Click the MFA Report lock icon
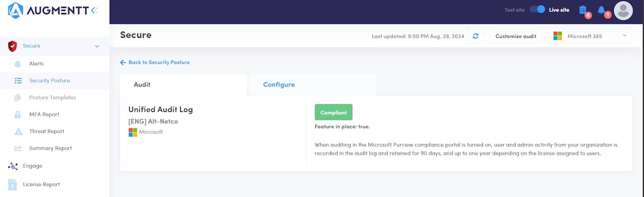This screenshot has width=644, height=197. coord(18,114)
